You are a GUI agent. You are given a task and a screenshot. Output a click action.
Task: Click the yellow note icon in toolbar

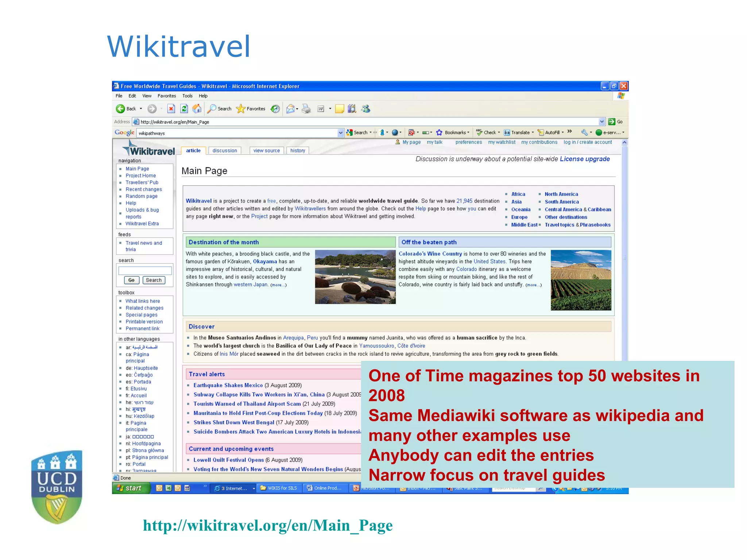tap(340, 109)
